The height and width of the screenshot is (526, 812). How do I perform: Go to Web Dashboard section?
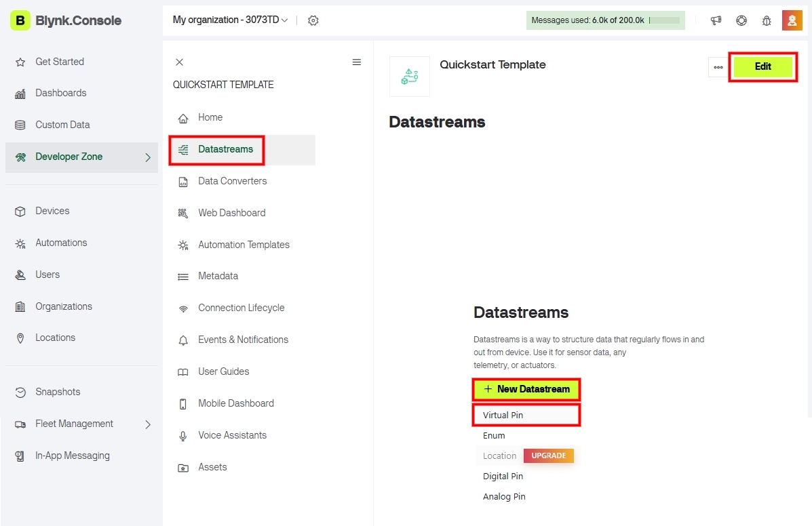pyautogui.click(x=231, y=213)
